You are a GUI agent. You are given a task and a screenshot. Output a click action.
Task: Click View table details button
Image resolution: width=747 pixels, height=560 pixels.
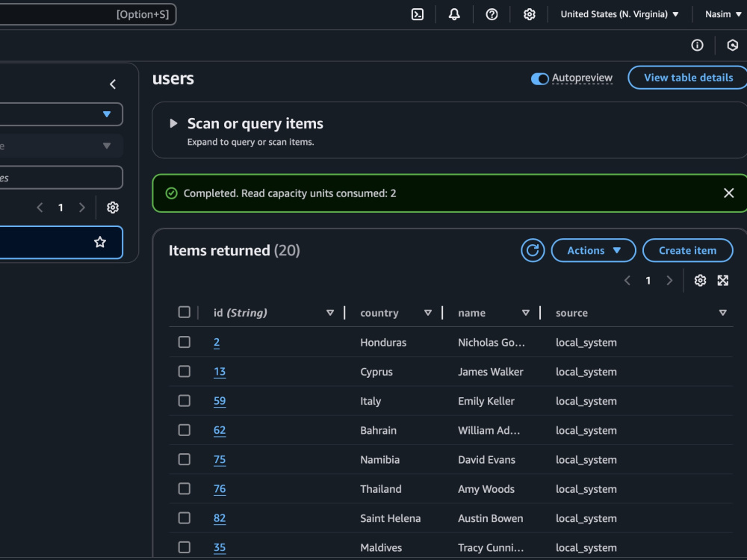click(x=688, y=78)
